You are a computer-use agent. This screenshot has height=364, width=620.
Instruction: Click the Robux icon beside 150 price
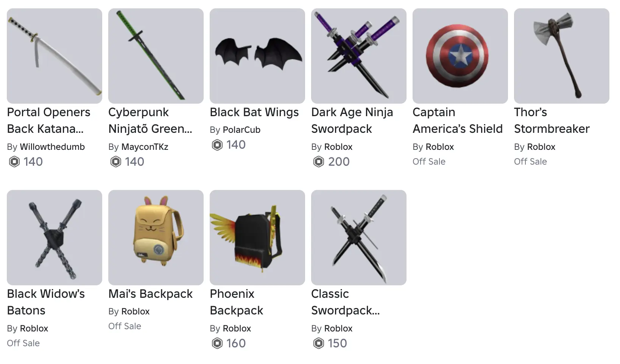click(x=319, y=344)
